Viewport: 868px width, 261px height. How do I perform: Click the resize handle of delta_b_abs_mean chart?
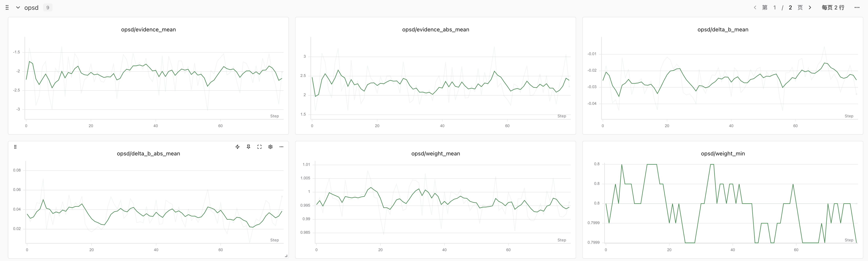(x=286, y=256)
